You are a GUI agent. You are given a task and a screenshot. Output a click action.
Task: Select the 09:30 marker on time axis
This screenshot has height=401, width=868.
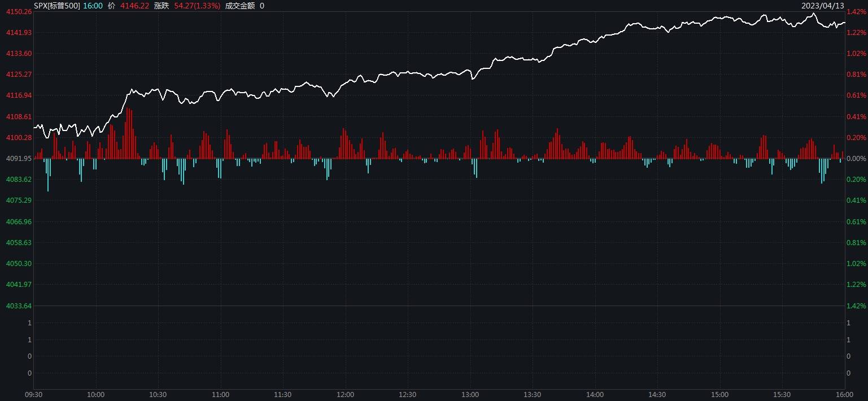[x=33, y=395]
